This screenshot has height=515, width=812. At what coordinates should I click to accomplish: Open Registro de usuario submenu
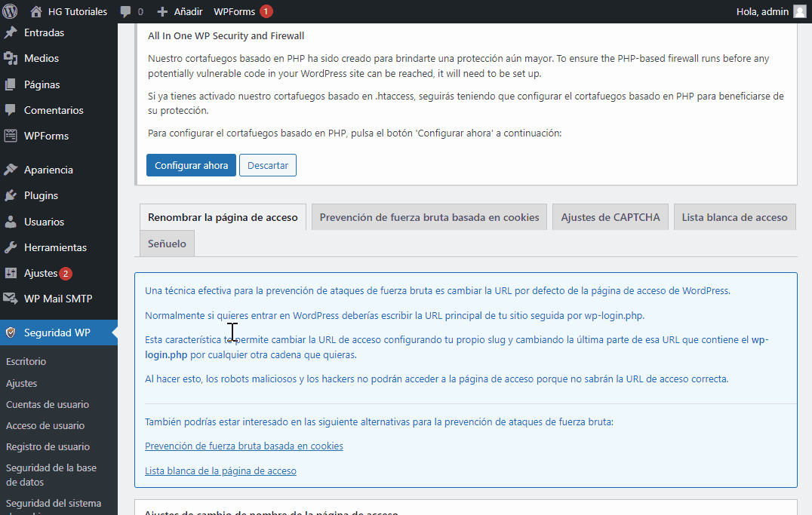coord(48,446)
